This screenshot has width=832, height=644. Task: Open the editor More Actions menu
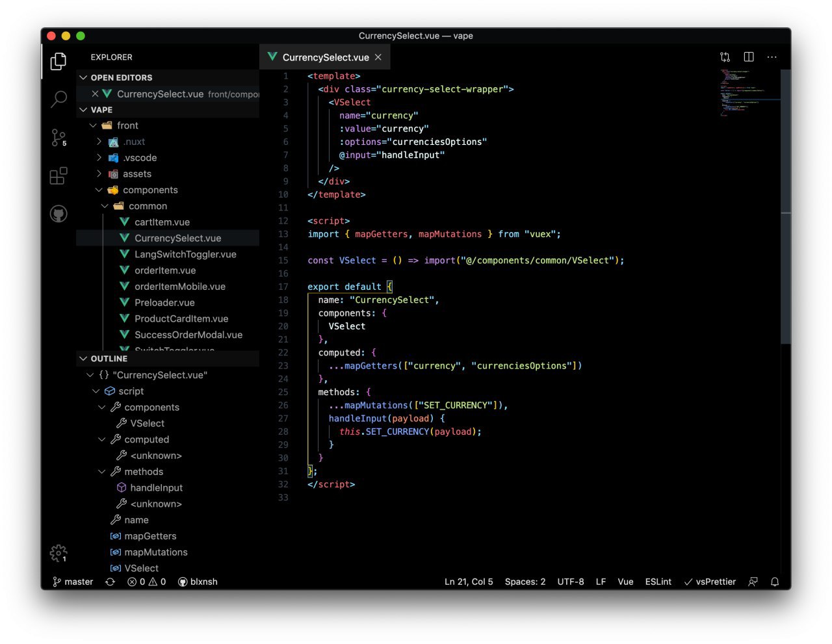(x=772, y=57)
